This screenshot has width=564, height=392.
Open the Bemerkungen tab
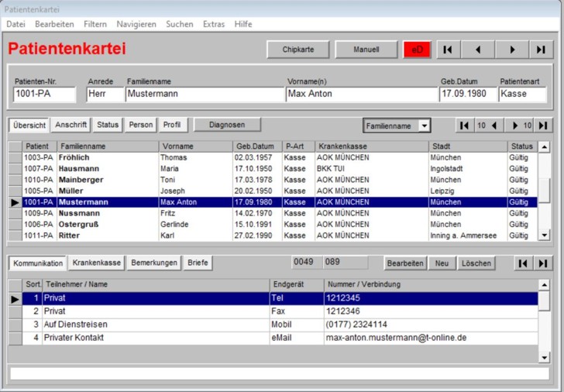coord(154,263)
